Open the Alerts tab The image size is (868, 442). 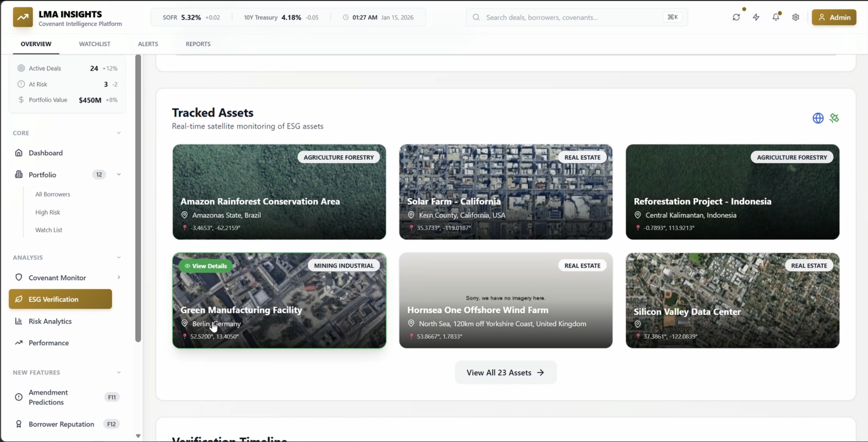(x=148, y=44)
